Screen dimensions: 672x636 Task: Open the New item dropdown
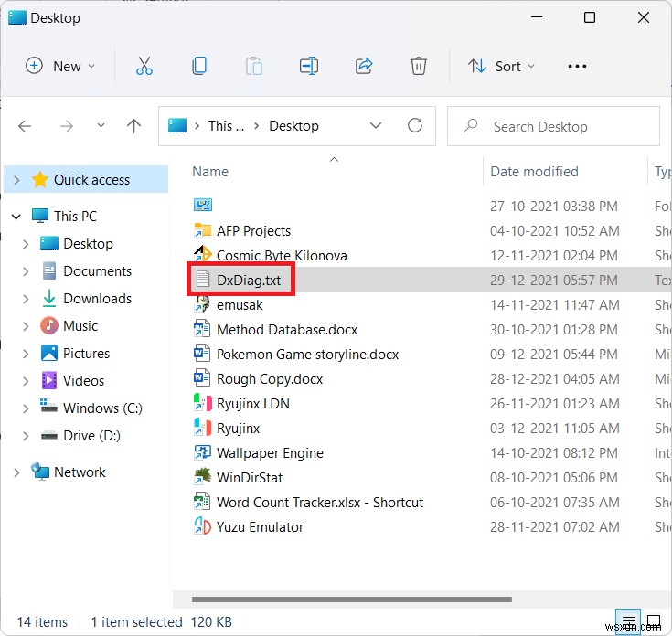click(x=60, y=66)
